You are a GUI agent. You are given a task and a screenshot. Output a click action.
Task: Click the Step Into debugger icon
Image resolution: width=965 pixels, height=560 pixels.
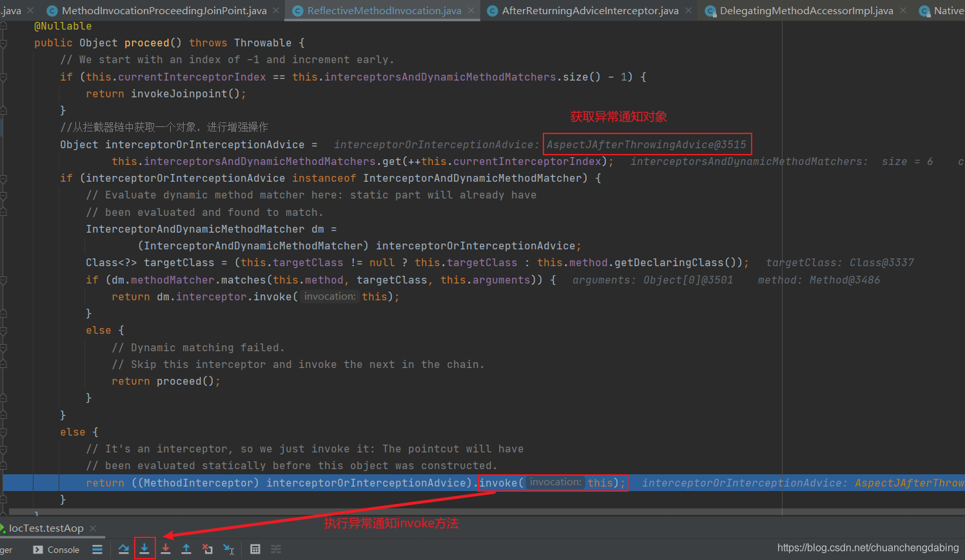144,549
